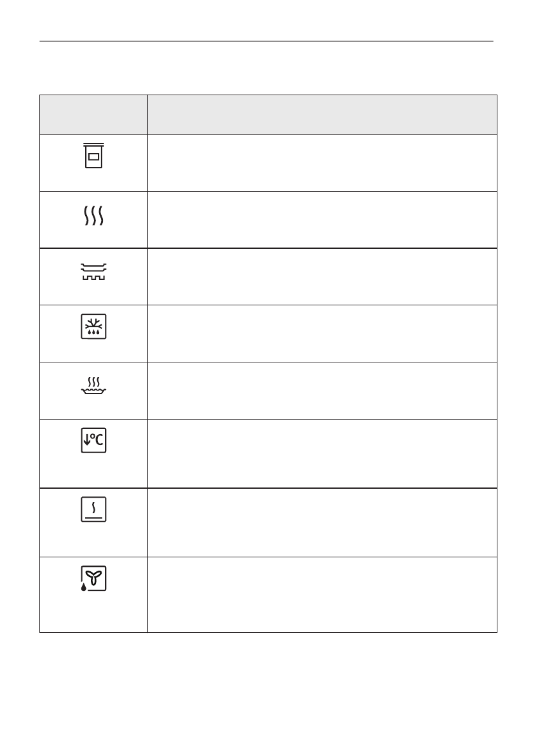Screen dimensions: 533x756
Task: Click the wide gray header cell on right
Action: 321,114
